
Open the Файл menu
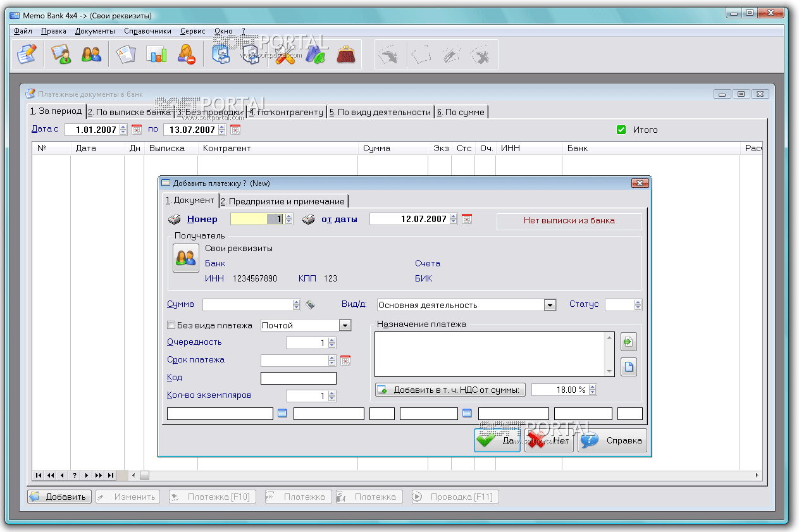point(23,31)
